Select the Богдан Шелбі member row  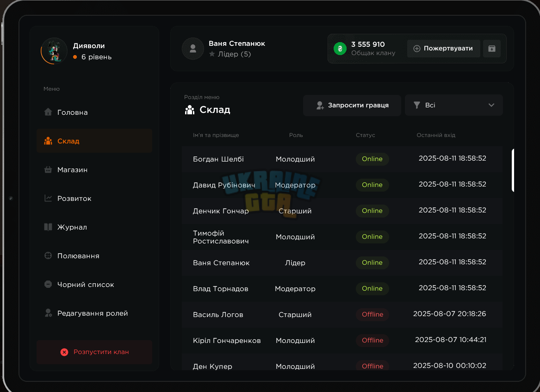(x=342, y=159)
